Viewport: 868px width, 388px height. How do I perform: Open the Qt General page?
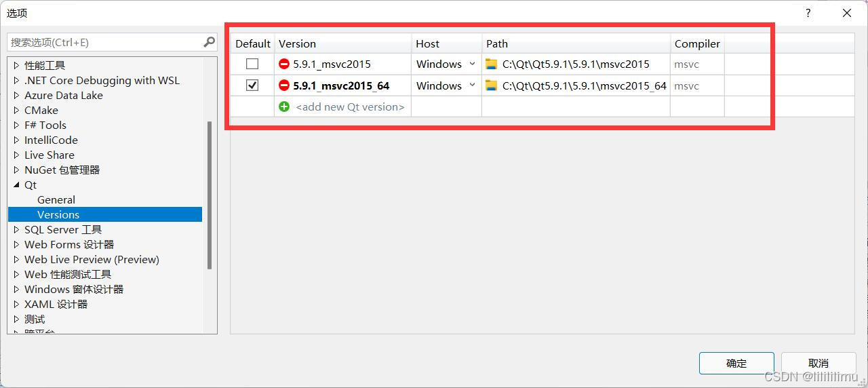(x=56, y=199)
